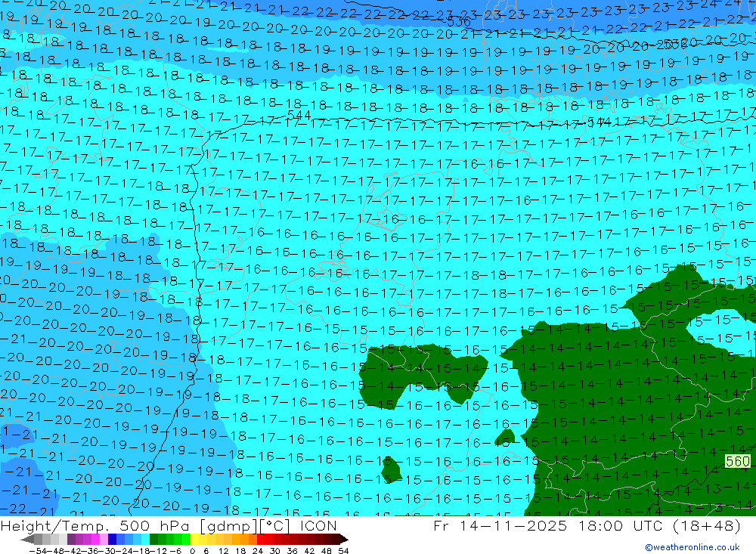Screen dimensions: 756x554
Task: Click the bright red 24 degree legend swatch
Action: (x=261, y=539)
